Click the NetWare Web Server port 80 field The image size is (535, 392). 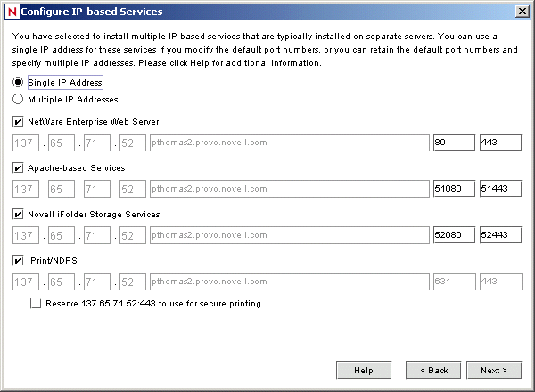(x=453, y=143)
